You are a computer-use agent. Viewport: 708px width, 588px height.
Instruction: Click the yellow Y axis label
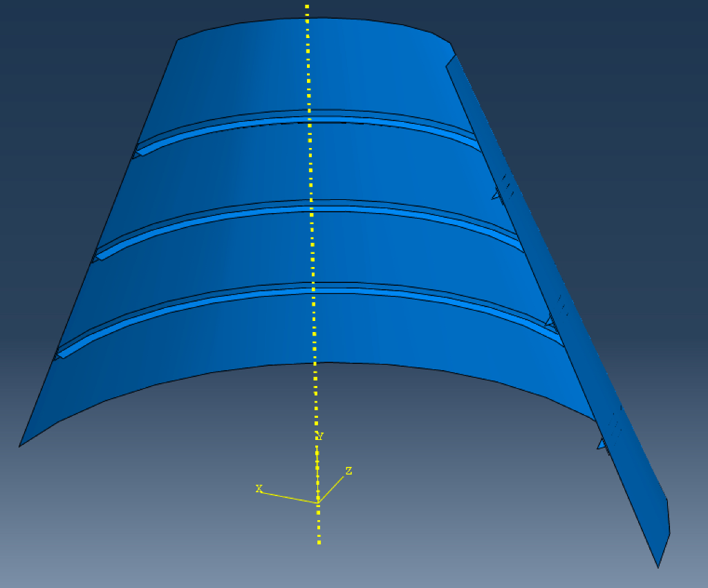pyautogui.click(x=319, y=436)
